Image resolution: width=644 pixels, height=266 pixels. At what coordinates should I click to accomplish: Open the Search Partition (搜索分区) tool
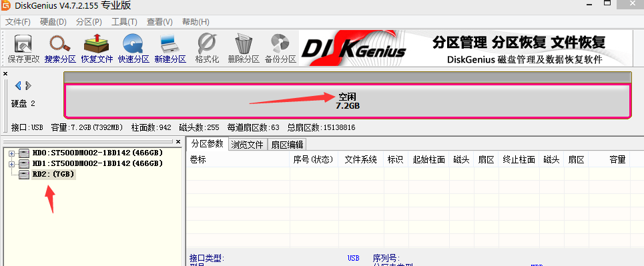pos(60,49)
